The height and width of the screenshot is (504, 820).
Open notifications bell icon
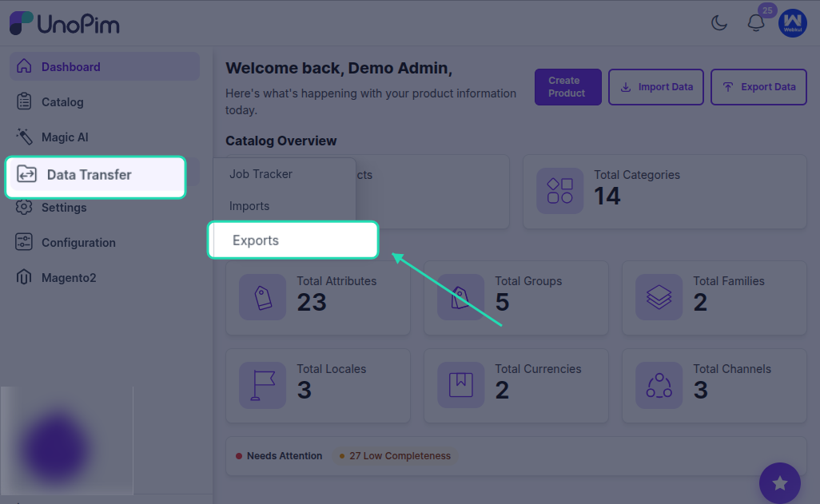click(756, 23)
